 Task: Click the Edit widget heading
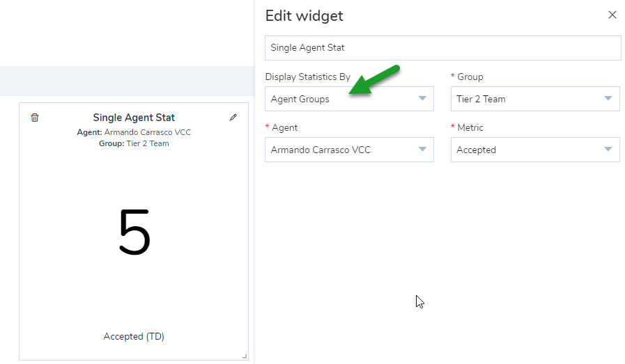(304, 16)
